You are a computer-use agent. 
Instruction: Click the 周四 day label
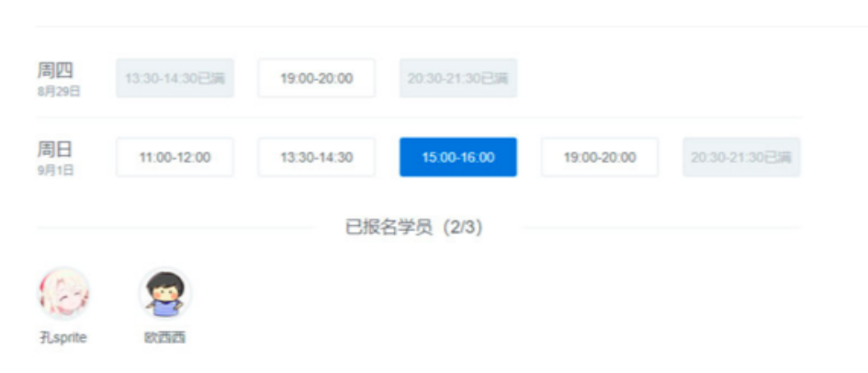point(55,71)
